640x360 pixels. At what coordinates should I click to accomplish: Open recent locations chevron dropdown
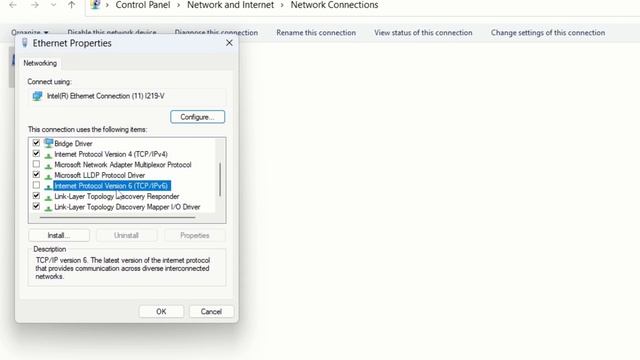[x=53, y=5]
